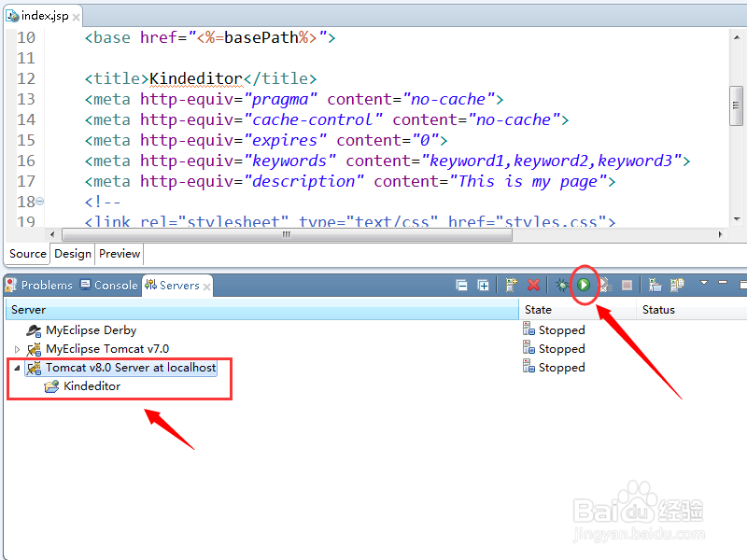Click line number 15 in the gutter
The height and width of the screenshot is (560, 747).
tap(26, 140)
